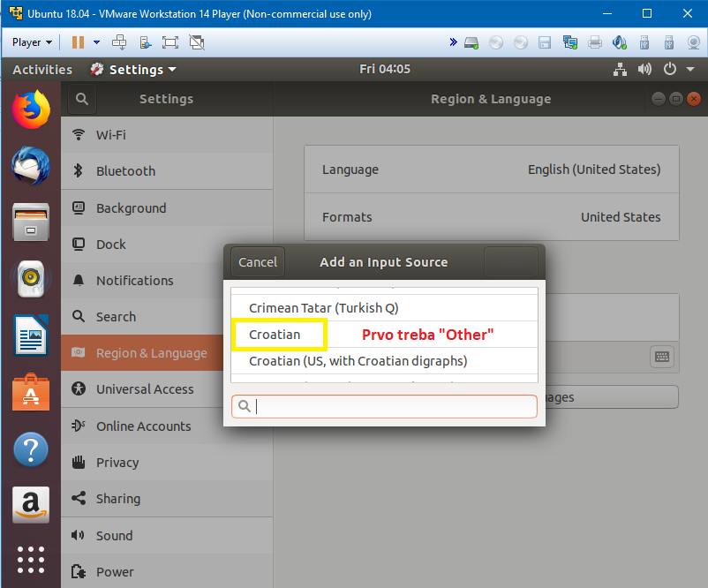Select Crimean Tatar (Turkish Q) input source
This screenshot has width=708, height=588.
click(x=384, y=308)
